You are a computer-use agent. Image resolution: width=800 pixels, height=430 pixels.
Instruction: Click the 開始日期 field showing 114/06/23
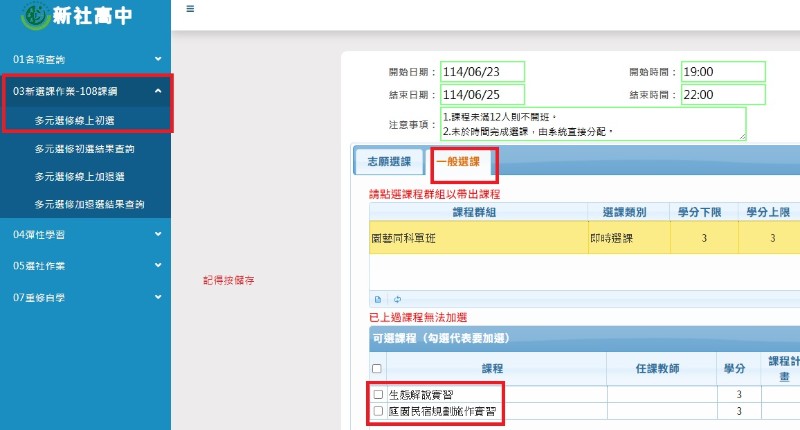(482, 72)
